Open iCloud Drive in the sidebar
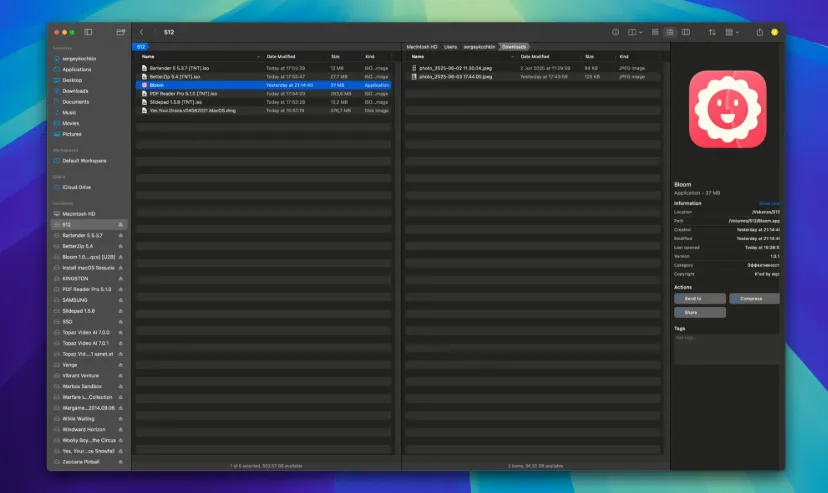The width and height of the screenshot is (828, 493). coord(77,187)
